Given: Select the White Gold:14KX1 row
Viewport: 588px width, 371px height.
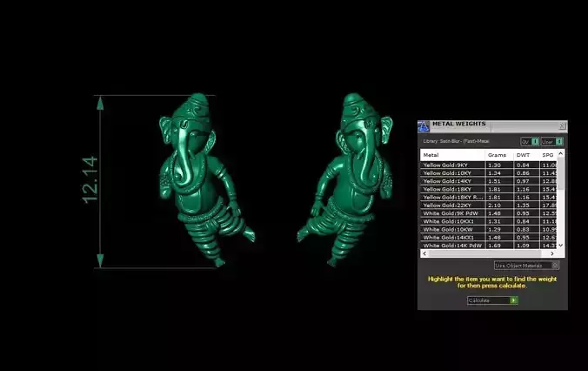Looking at the screenshot, I should click(x=489, y=238).
